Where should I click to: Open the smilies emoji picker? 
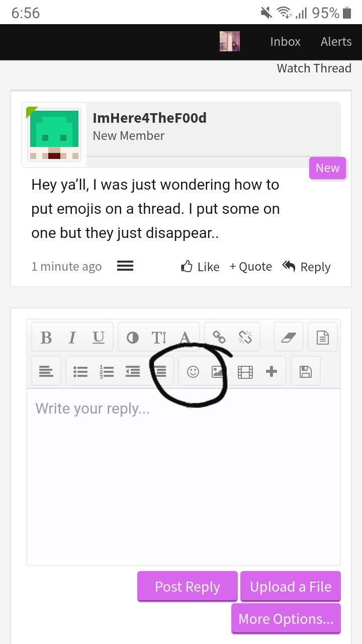193,372
